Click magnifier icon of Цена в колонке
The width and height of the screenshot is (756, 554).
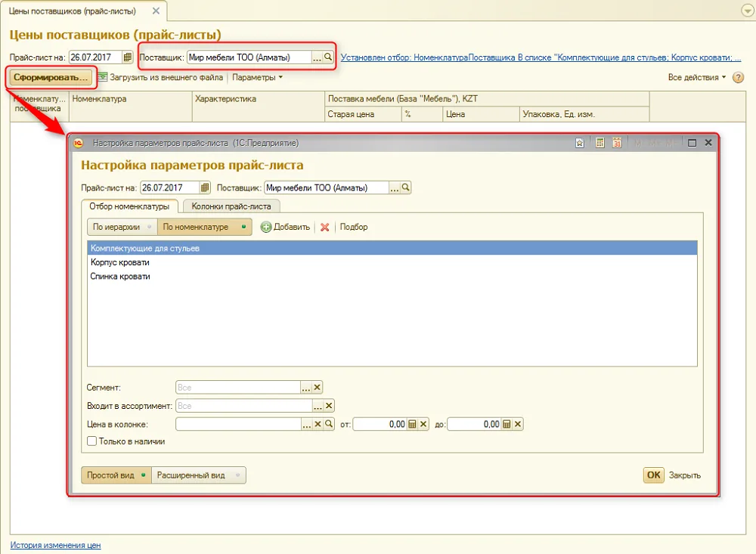(329, 424)
